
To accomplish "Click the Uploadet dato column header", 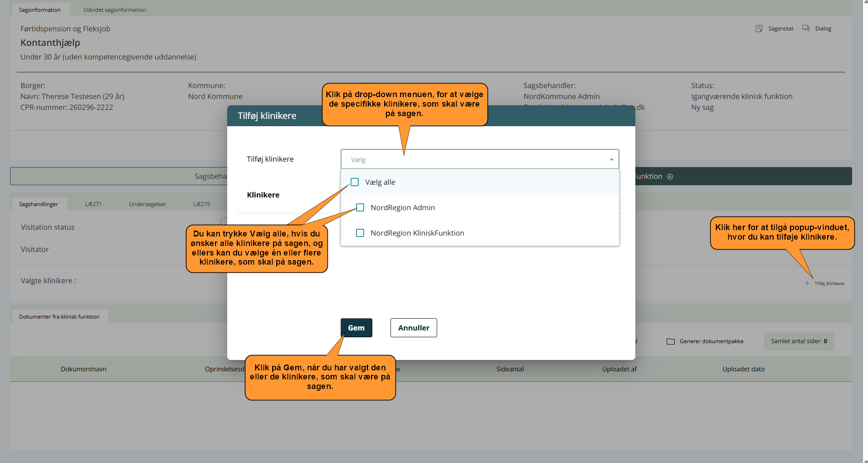I will pyautogui.click(x=743, y=369).
